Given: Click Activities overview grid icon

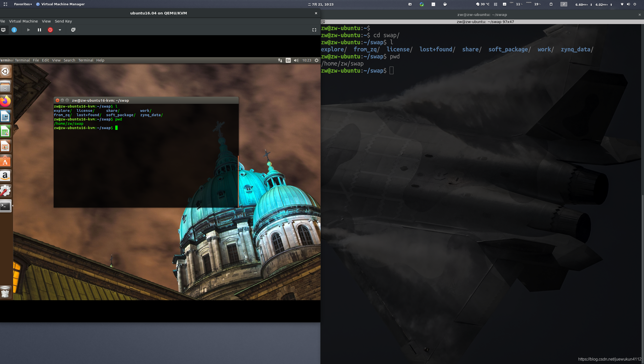Looking at the screenshot, I should [x=5, y=4].
